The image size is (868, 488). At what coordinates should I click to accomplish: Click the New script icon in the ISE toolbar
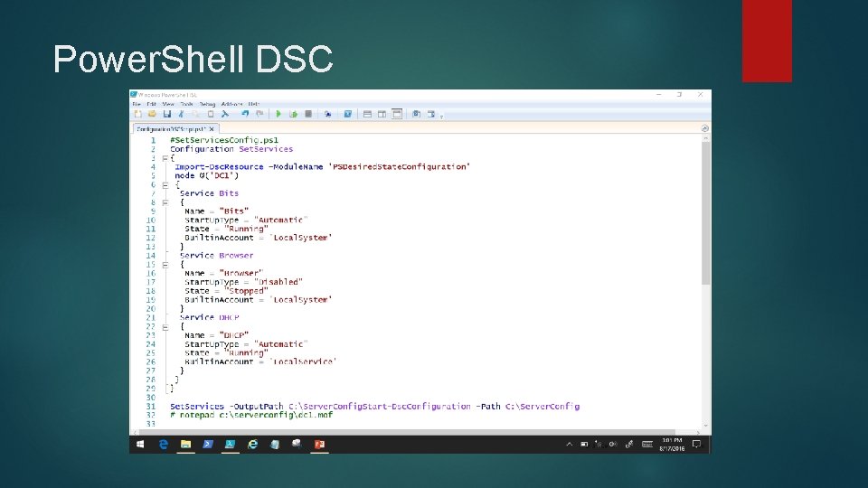[137, 114]
